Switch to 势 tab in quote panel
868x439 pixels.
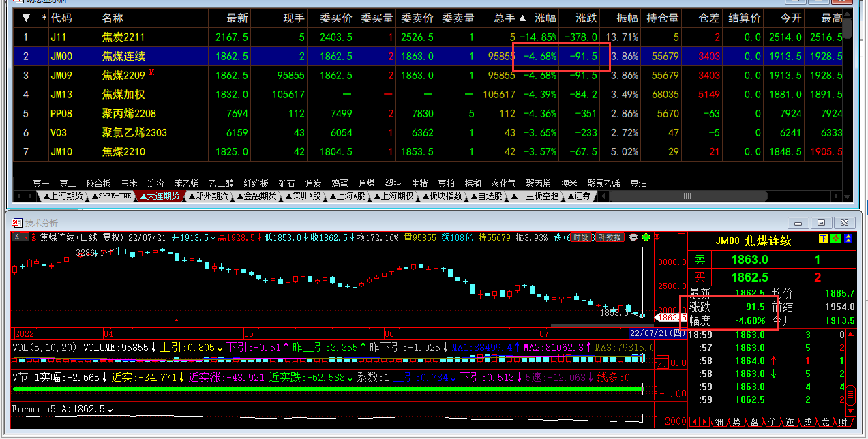(x=737, y=423)
